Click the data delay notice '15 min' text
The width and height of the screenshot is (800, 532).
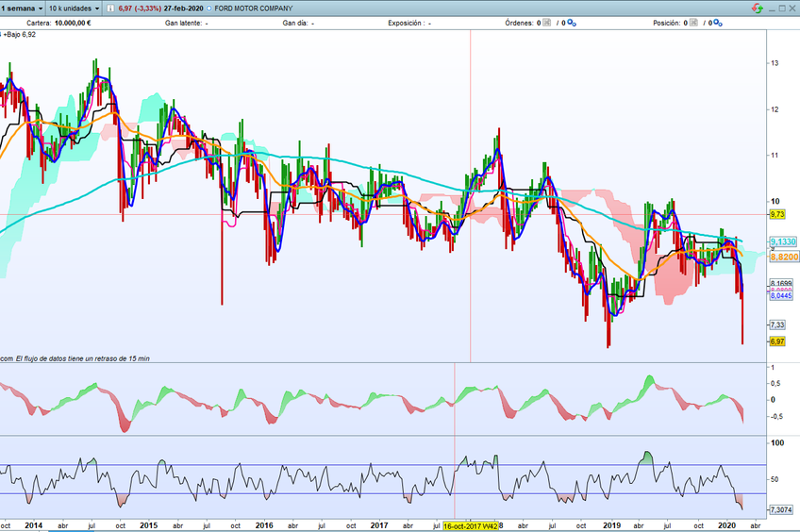coord(139,358)
